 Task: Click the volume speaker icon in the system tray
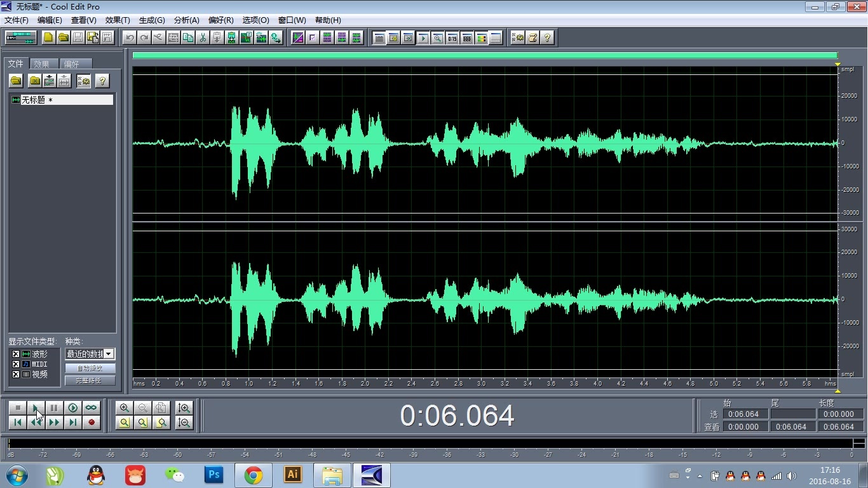pyautogui.click(x=791, y=475)
